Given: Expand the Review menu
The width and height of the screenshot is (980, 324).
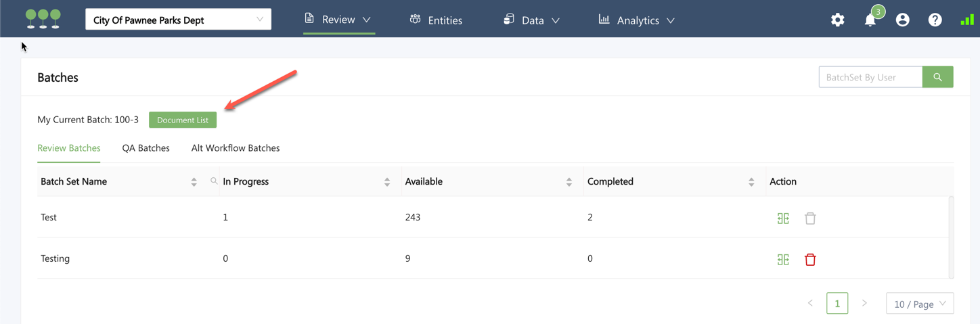Looking at the screenshot, I should click(x=338, y=20).
